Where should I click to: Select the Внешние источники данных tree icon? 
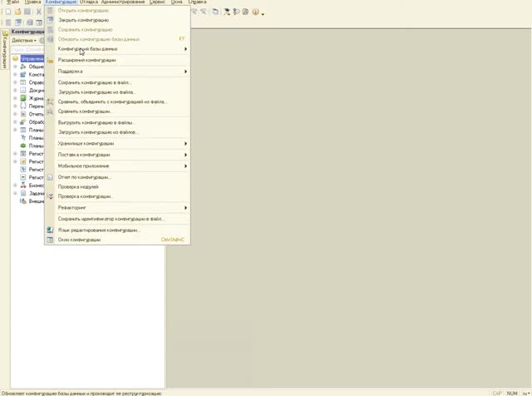[23, 201]
